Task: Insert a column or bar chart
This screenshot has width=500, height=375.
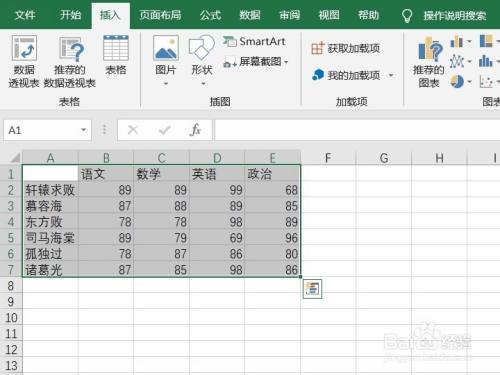Action: 456,41
